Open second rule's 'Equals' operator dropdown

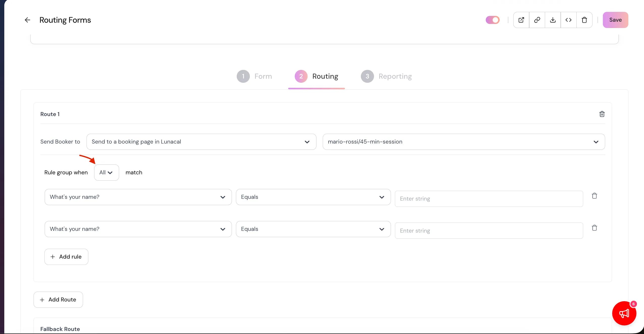(313, 229)
